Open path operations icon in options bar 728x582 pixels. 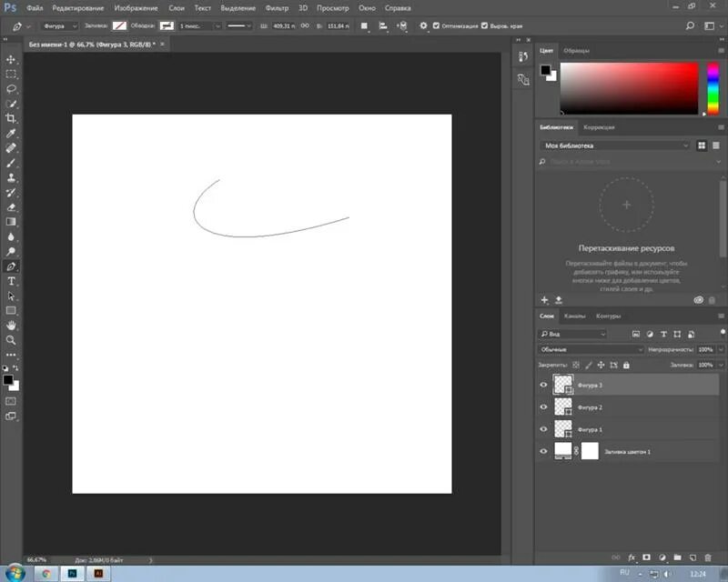coord(364,26)
